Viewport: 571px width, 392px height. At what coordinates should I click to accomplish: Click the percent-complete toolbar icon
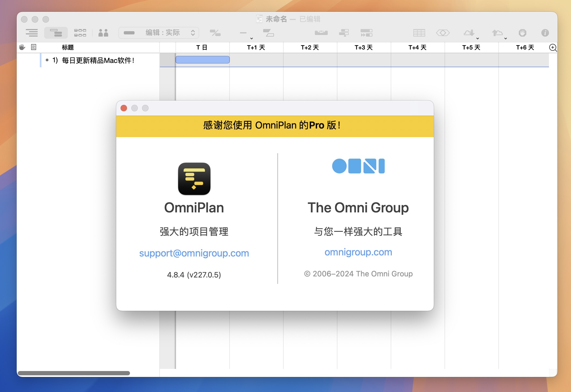[x=215, y=33]
